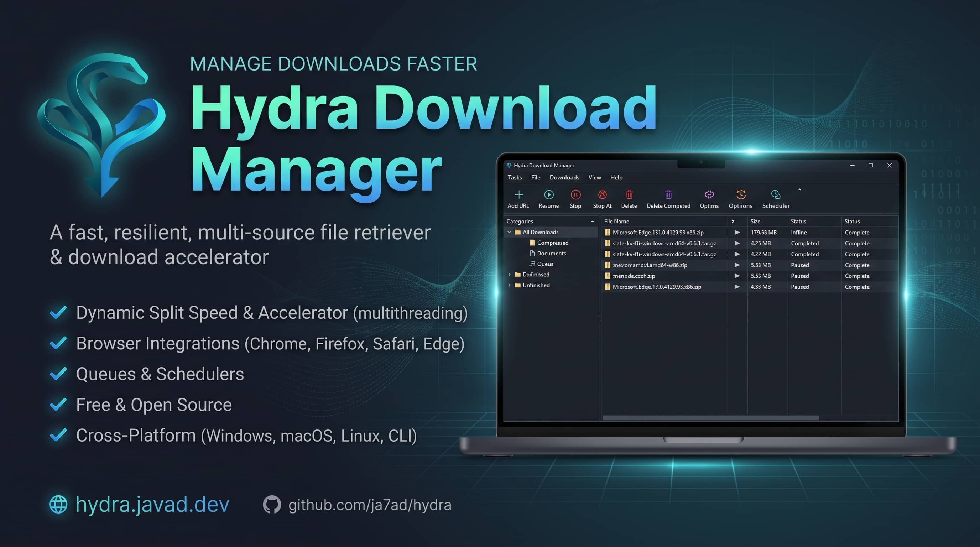The width and height of the screenshot is (980, 547).
Task: Open the github.com/ja7ad/hydra link
Action: click(x=370, y=505)
